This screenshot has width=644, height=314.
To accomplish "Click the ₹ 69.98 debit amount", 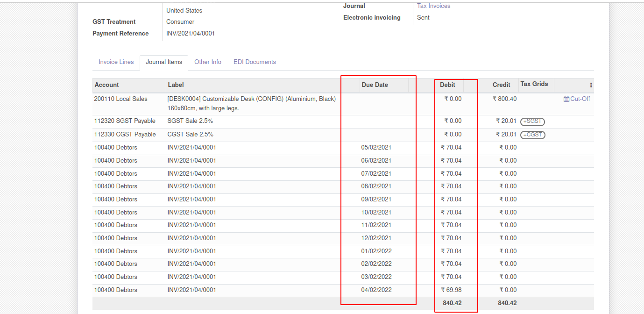I will point(451,290).
